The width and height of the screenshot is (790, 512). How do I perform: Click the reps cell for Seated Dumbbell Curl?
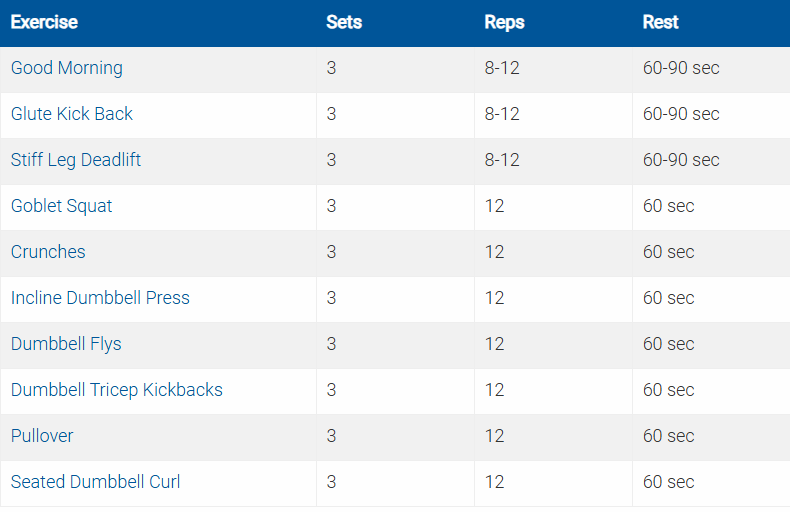pos(495,483)
